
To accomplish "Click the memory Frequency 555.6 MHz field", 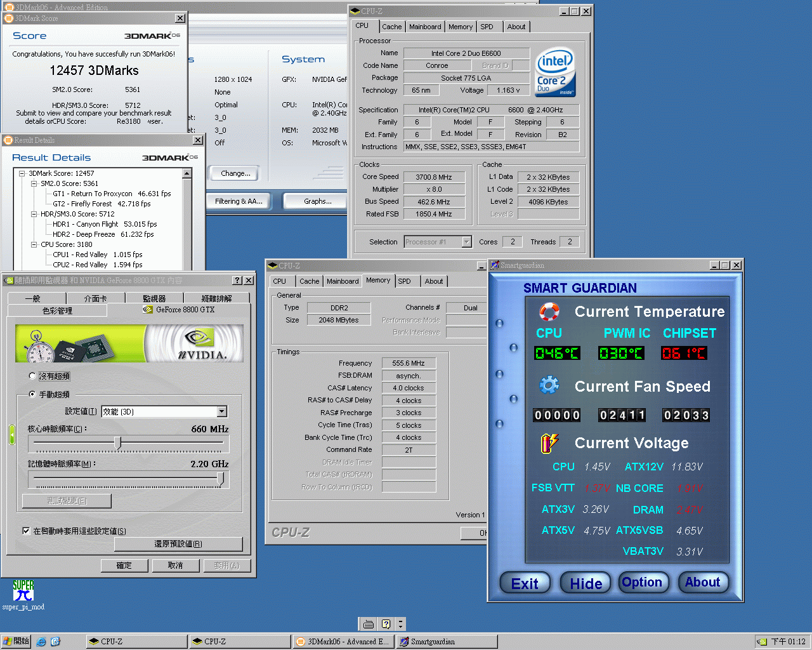I will (x=409, y=363).
